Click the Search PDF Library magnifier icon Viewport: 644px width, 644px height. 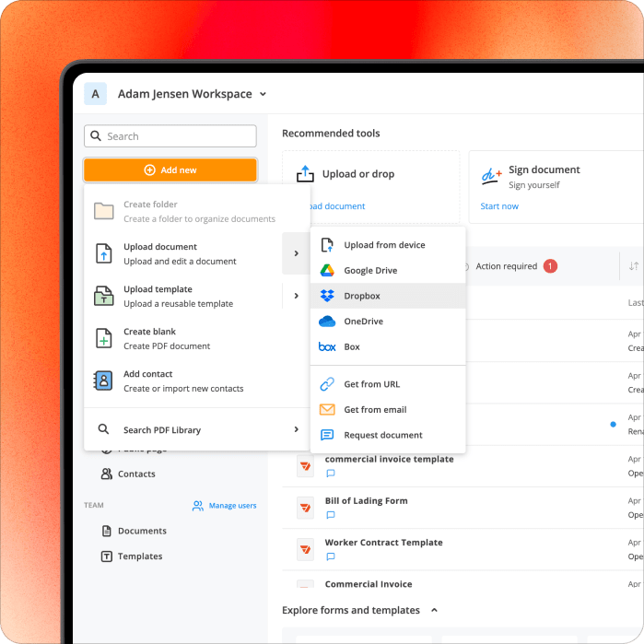pyautogui.click(x=103, y=429)
